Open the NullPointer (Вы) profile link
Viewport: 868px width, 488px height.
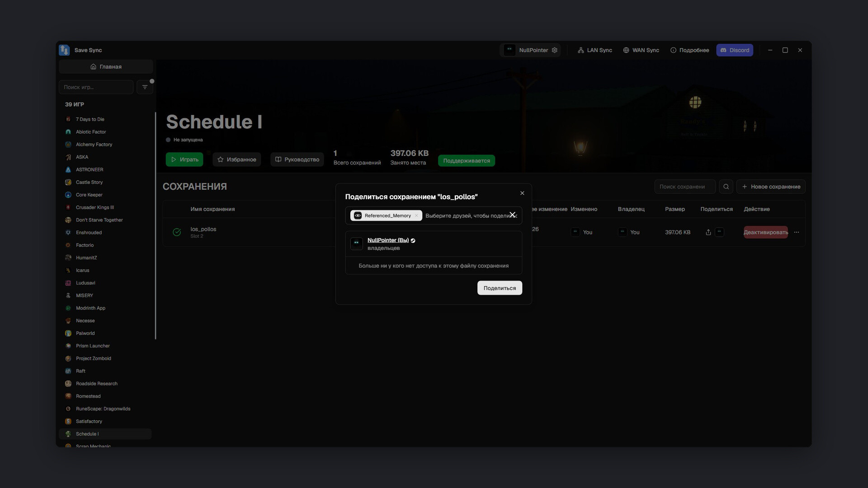click(388, 240)
